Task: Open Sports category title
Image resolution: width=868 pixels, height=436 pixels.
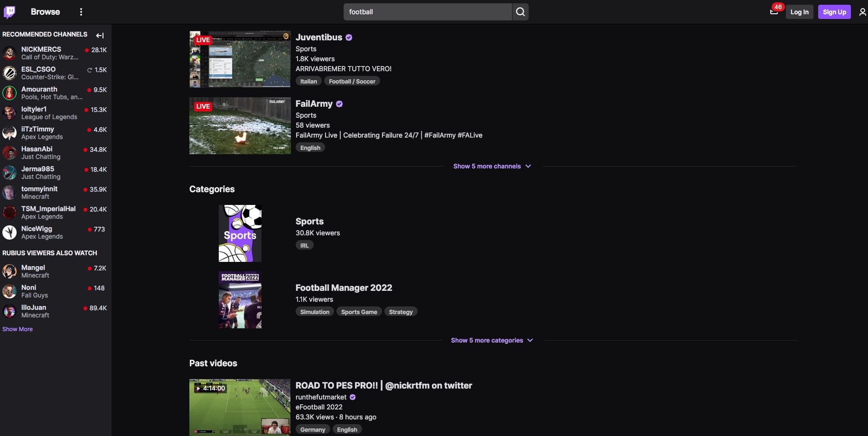Action: tap(309, 222)
